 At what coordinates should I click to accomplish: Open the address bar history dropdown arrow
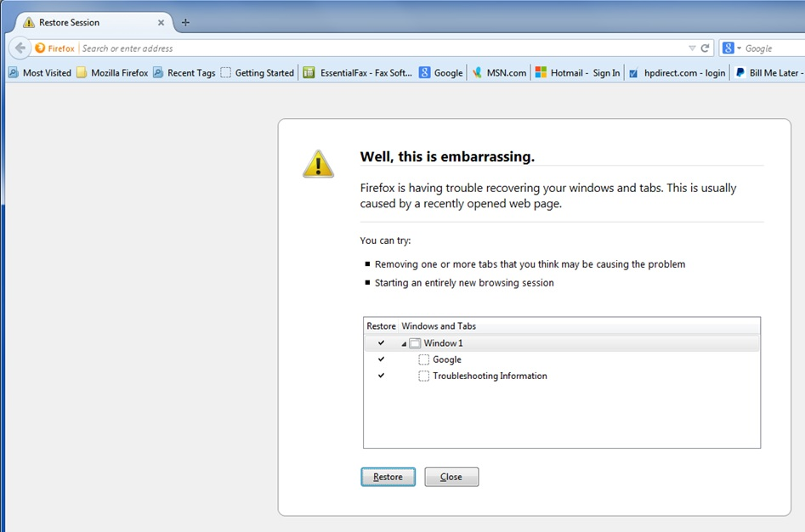pos(692,48)
